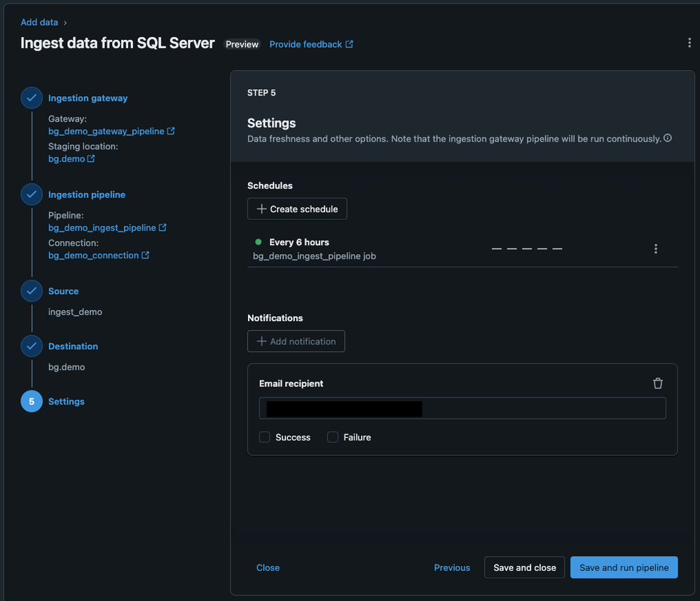
Task: Go back with the Previous link
Action: tap(452, 567)
